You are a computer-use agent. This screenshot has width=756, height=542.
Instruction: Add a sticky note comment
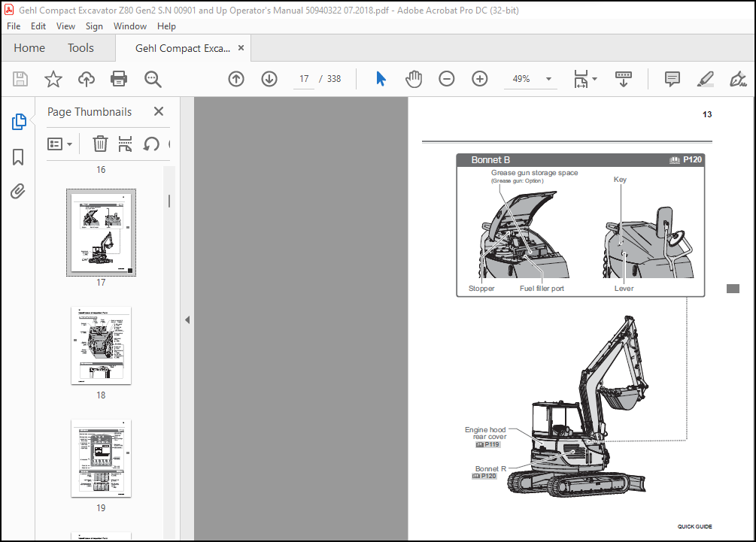(x=672, y=79)
